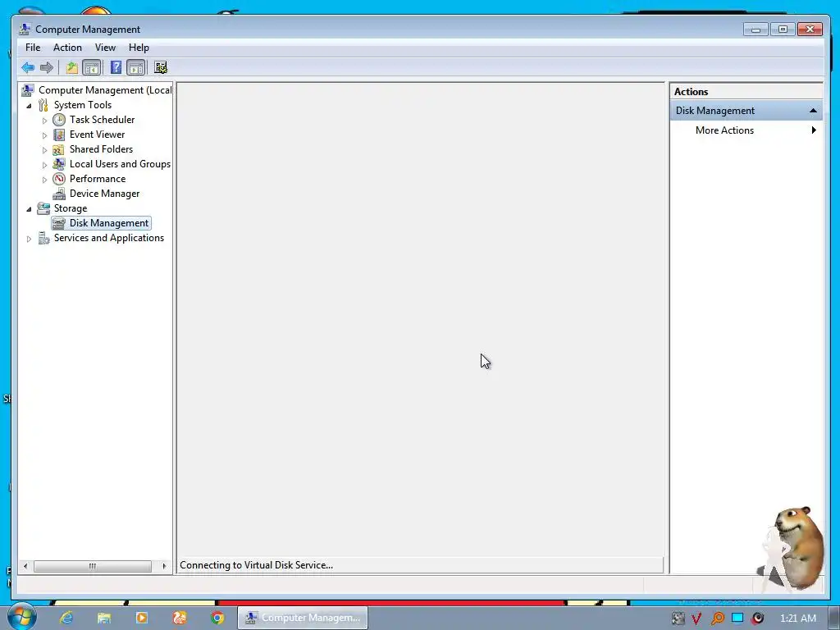Image resolution: width=840 pixels, height=630 pixels.
Task: Open Help via blue question mark icon
Action: [116, 67]
